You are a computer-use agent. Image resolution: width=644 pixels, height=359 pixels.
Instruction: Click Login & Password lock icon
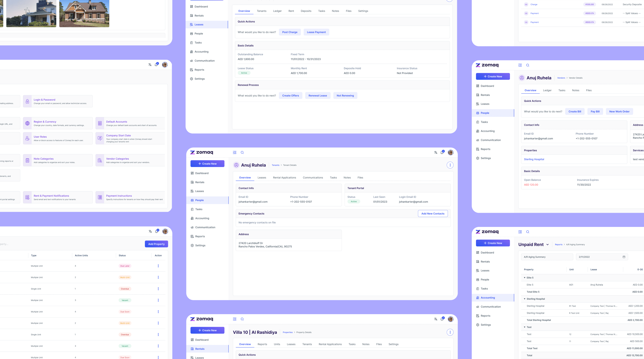tap(28, 101)
